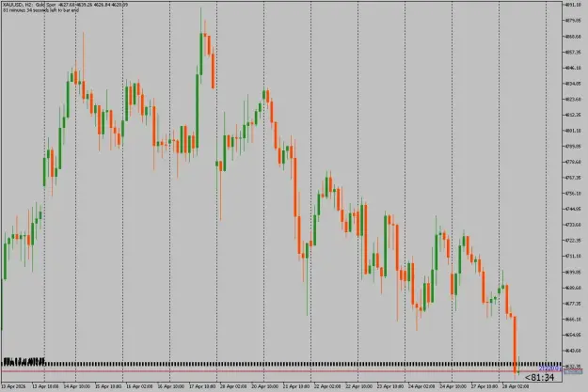Click the 4722.35 price axis label
This screenshot has height=392, width=588.
click(x=573, y=241)
